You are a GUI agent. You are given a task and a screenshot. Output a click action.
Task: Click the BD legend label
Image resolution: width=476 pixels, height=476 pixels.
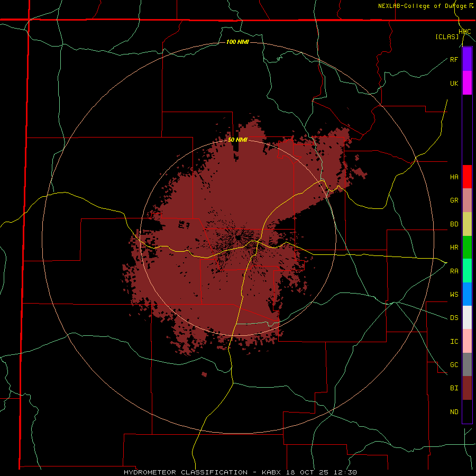(454, 224)
